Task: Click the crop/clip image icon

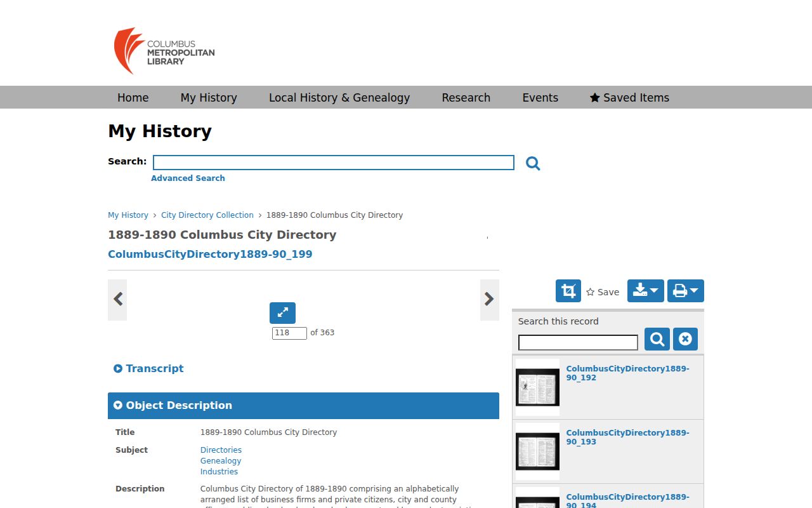Action: [568, 291]
